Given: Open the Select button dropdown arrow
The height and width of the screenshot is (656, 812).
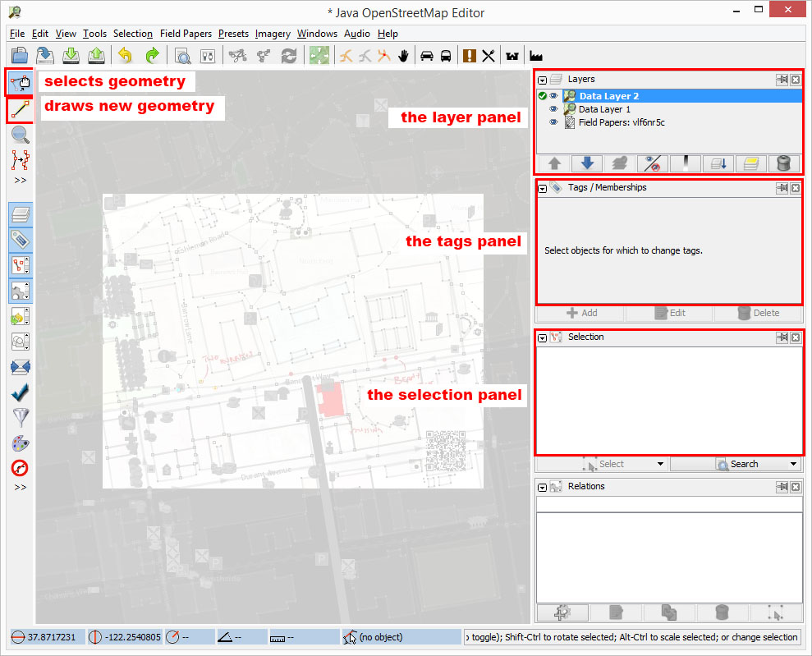Looking at the screenshot, I should pyautogui.click(x=660, y=464).
